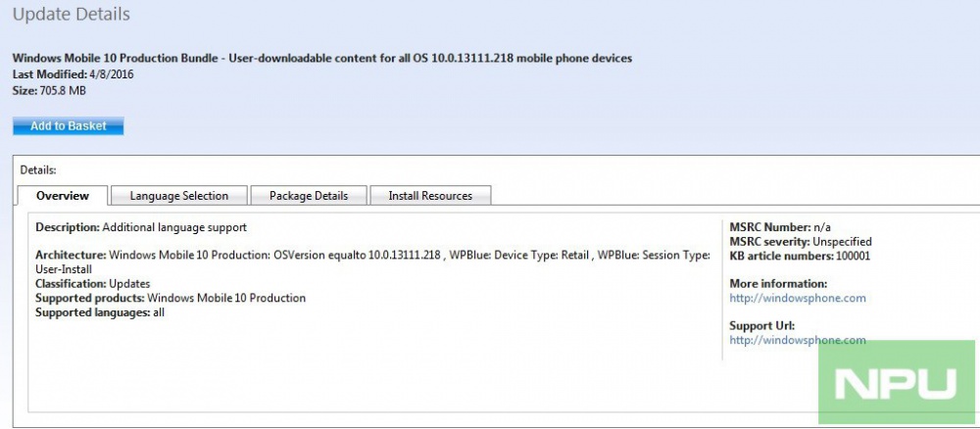Click the Add to Basket button
980x429 pixels.
69,126
